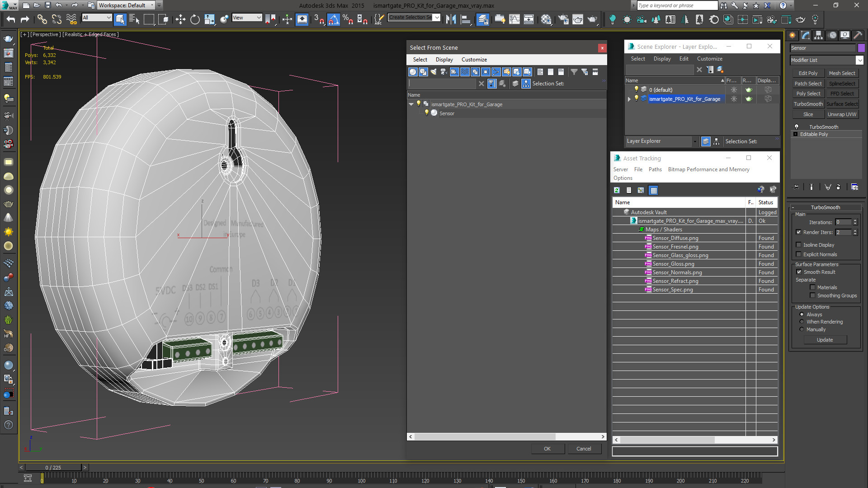Open the Curve Editor icon
Image resolution: width=868 pixels, height=488 pixels.
click(514, 19)
